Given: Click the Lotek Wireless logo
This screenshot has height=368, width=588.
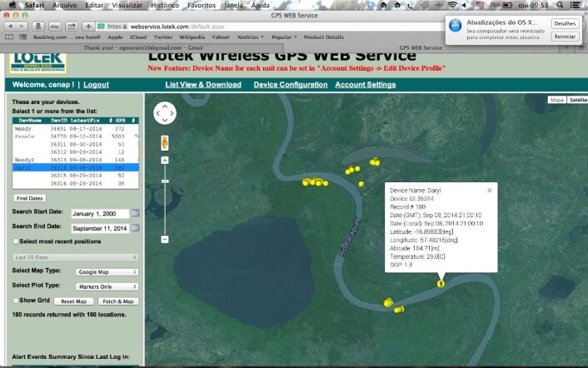Looking at the screenshot, I should (x=37, y=62).
